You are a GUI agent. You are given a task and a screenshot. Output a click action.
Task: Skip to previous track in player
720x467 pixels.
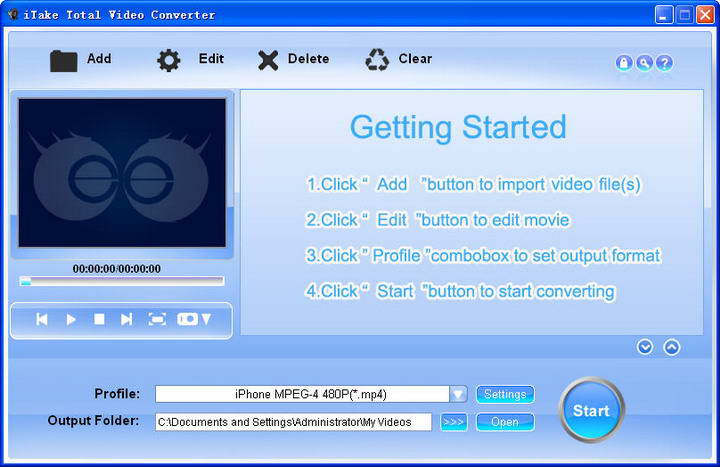click(x=42, y=319)
